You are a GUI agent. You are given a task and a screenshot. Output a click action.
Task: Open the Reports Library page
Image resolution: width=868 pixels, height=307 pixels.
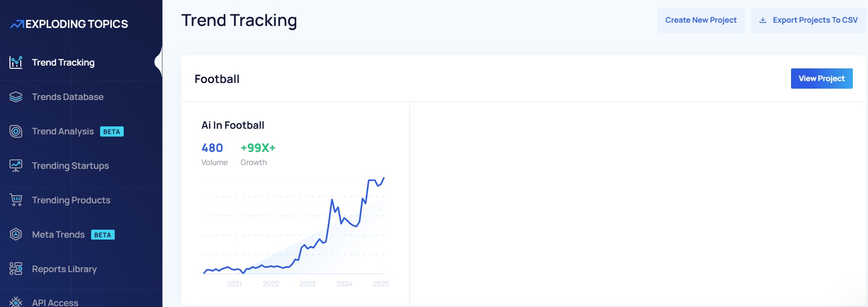point(64,269)
